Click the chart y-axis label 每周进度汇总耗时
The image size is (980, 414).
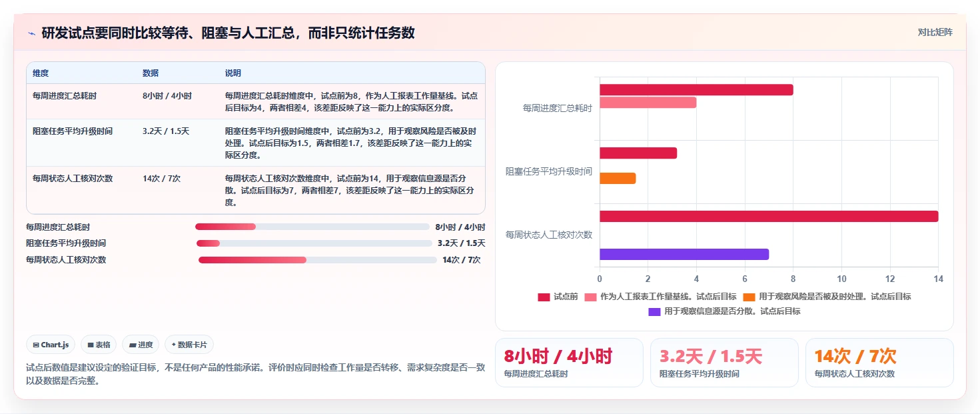558,108
